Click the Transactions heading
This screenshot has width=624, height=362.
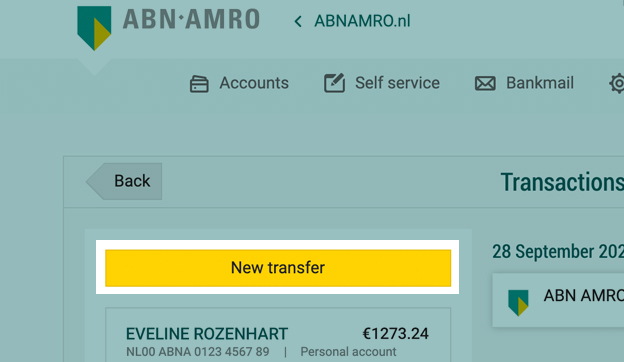pos(562,183)
